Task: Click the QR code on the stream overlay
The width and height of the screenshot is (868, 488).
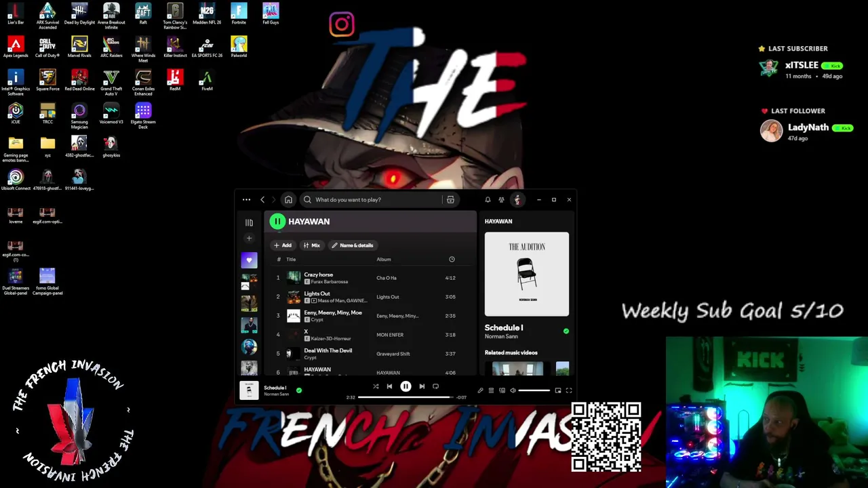Action: tap(606, 437)
